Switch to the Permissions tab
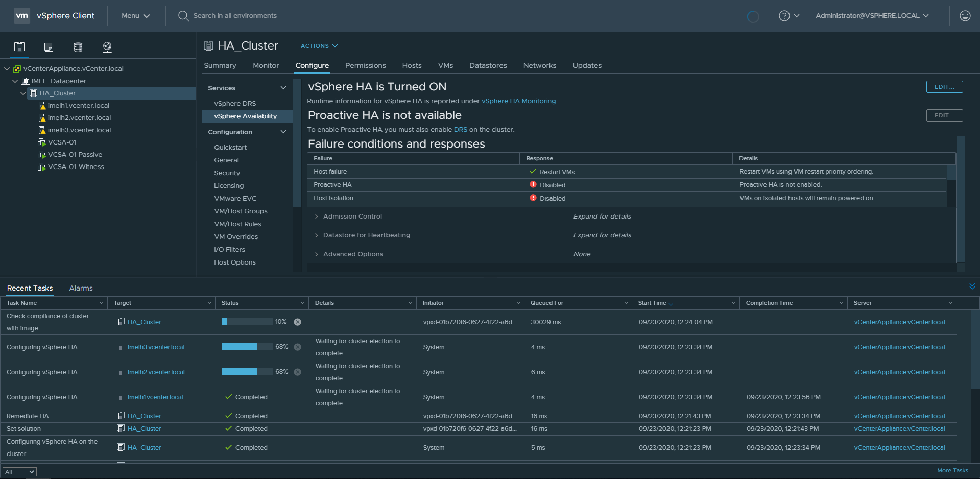The image size is (980, 479). tap(366, 65)
